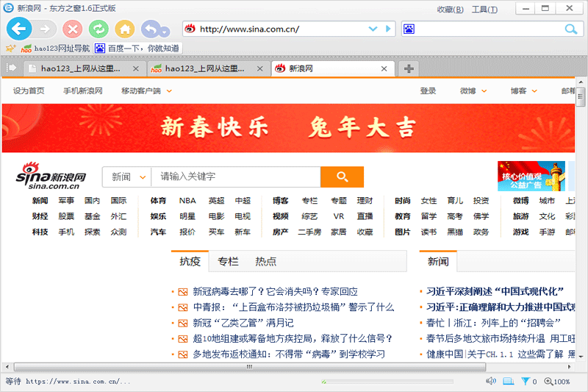Open headline 新冠病毒去哪了？它会消失吗？专家回应
This screenshot has width=588, height=392.
(x=275, y=291)
